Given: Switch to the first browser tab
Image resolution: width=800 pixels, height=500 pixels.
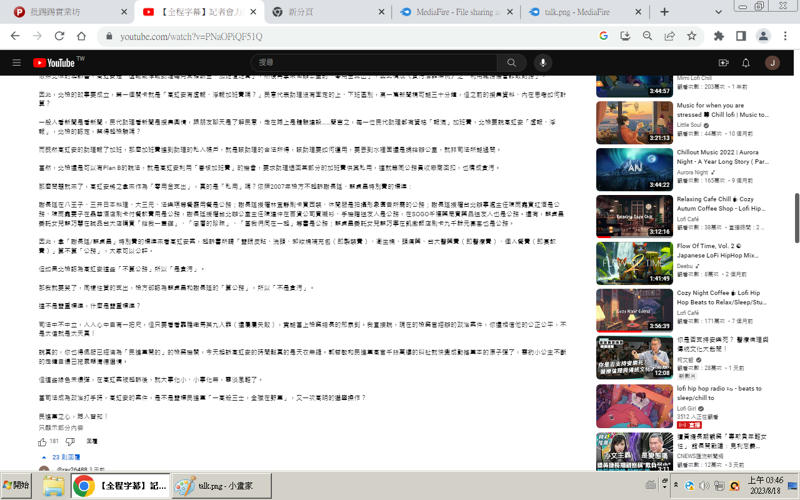Looking at the screenshot, I should tap(70, 12).
